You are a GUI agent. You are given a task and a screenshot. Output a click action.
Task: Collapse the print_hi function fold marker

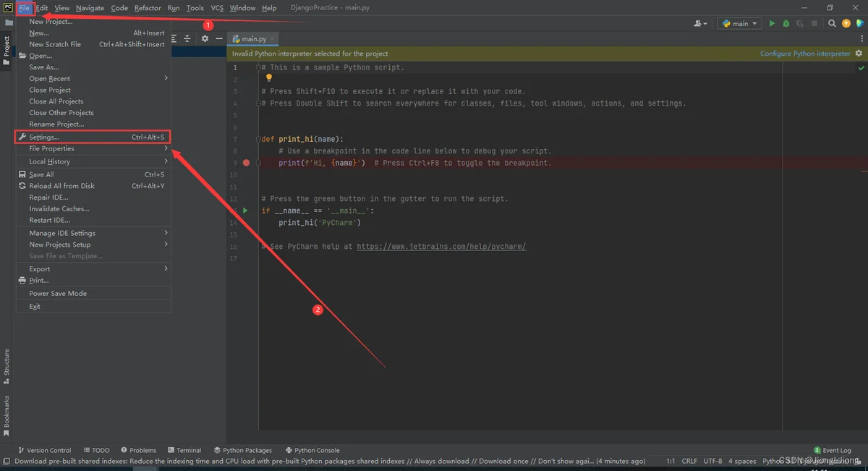click(x=258, y=139)
